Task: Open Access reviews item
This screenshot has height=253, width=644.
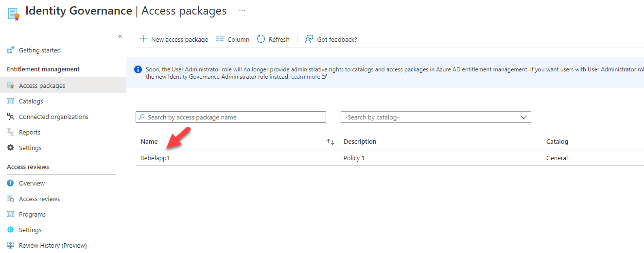Action: click(x=39, y=199)
